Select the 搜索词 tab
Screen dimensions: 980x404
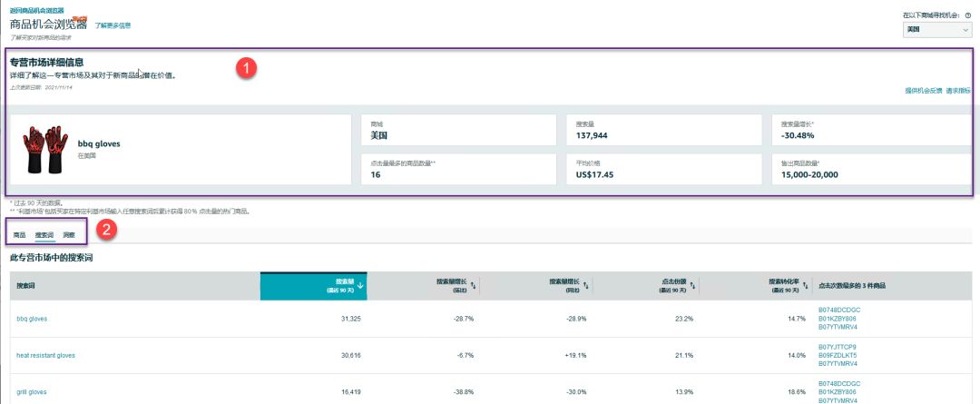pyautogui.click(x=44, y=235)
